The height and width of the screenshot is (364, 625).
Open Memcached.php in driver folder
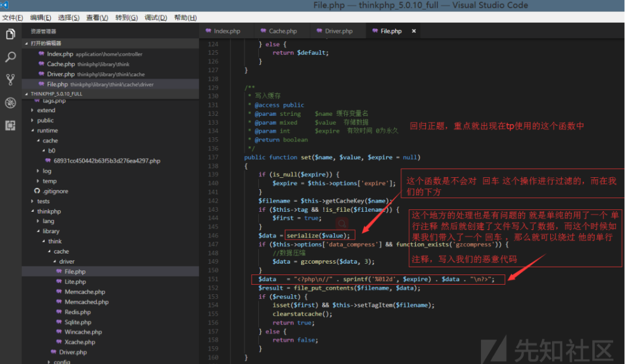coord(87,302)
